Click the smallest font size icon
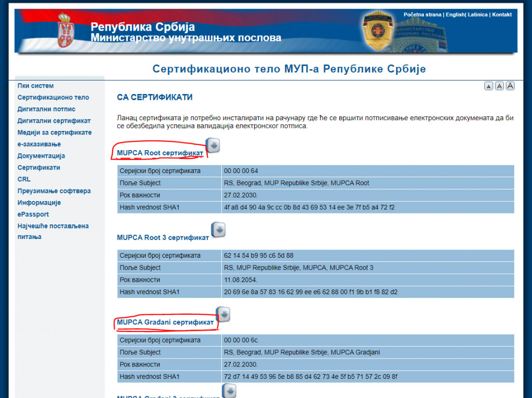 (488, 86)
